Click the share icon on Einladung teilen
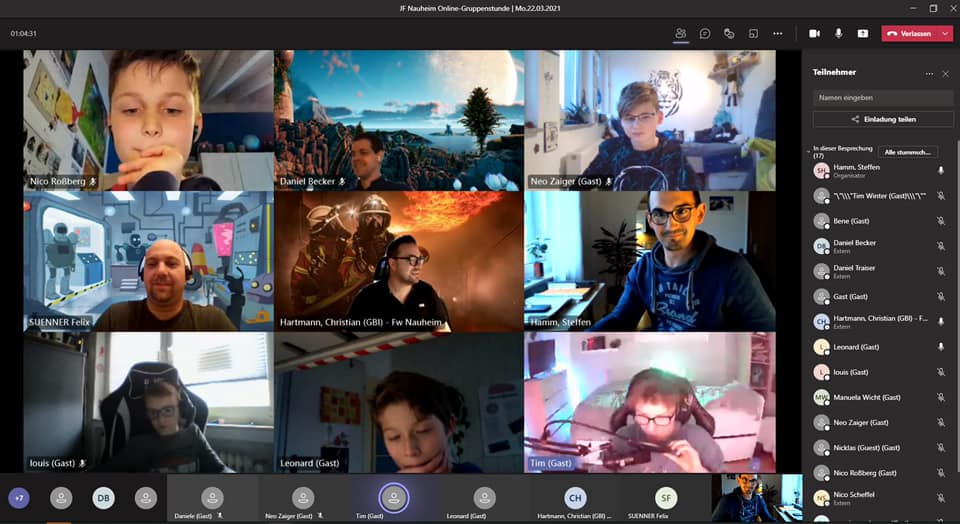 point(855,119)
